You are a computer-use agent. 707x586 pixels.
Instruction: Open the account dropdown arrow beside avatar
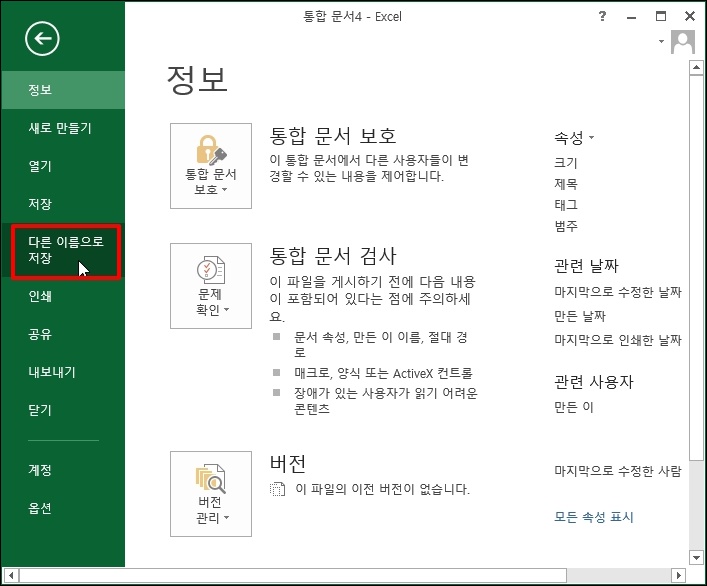[x=661, y=41]
